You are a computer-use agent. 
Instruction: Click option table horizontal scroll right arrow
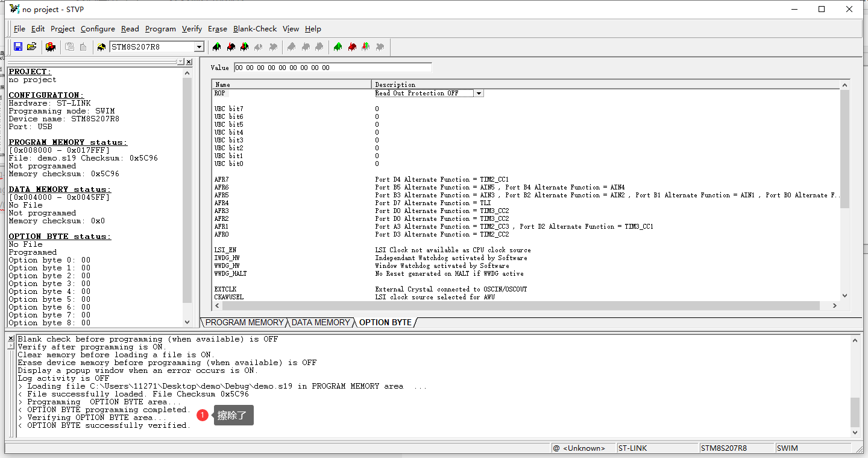tap(835, 306)
